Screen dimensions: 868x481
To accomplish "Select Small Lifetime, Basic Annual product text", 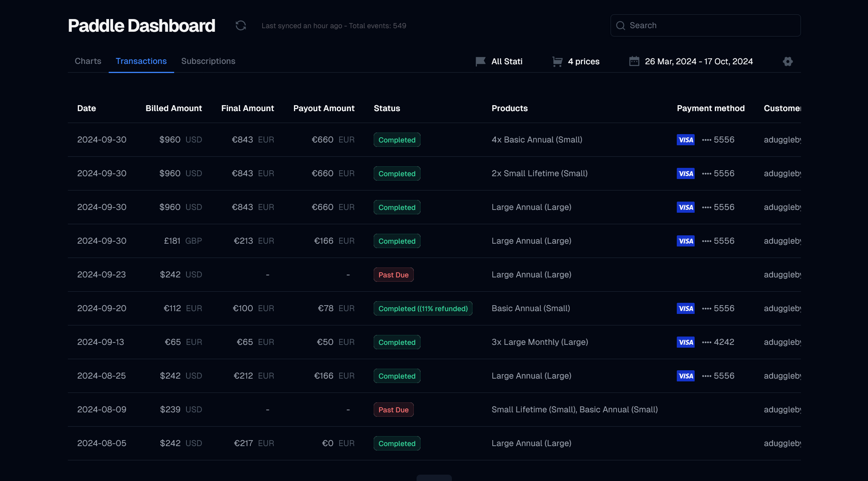I will 575,410.
